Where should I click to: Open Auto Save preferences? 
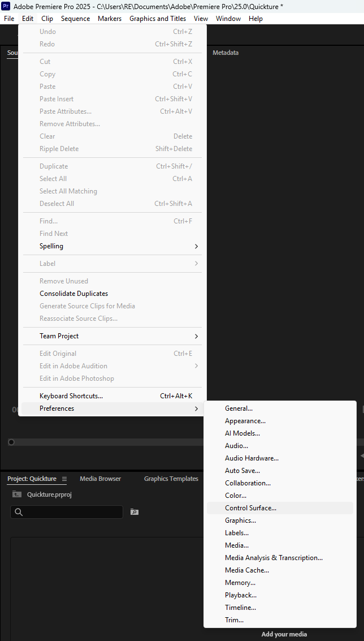280,471
